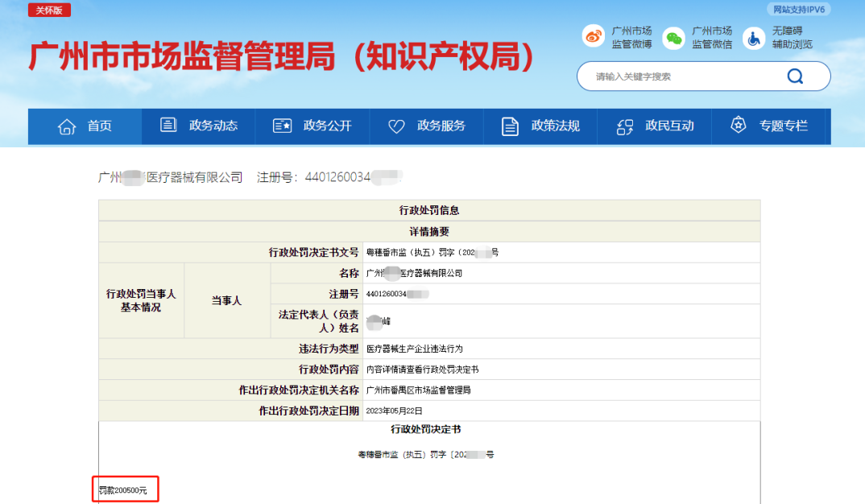865x504 pixels.
Task: Click the 政民互动 exchange icon
Action: point(624,126)
